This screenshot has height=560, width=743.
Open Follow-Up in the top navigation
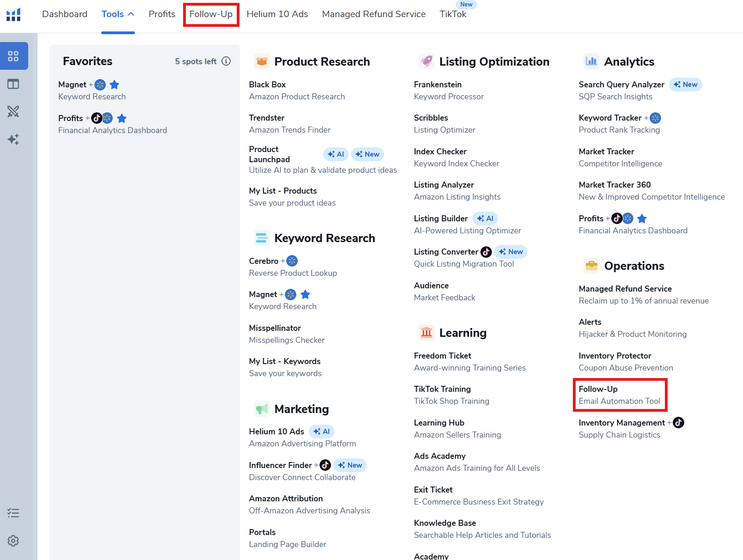[x=211, y=14]
